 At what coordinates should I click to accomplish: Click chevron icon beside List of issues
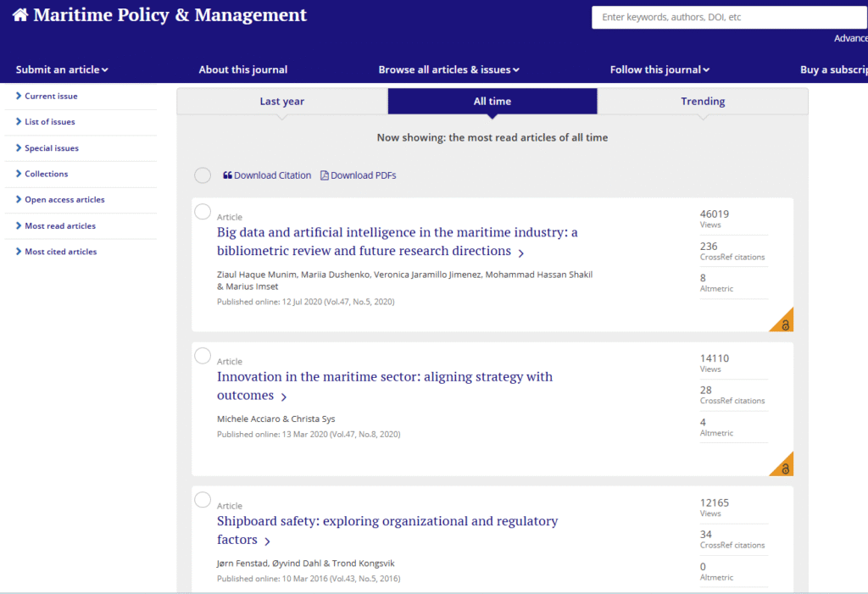pyautogui.click(x=19, y=122)
